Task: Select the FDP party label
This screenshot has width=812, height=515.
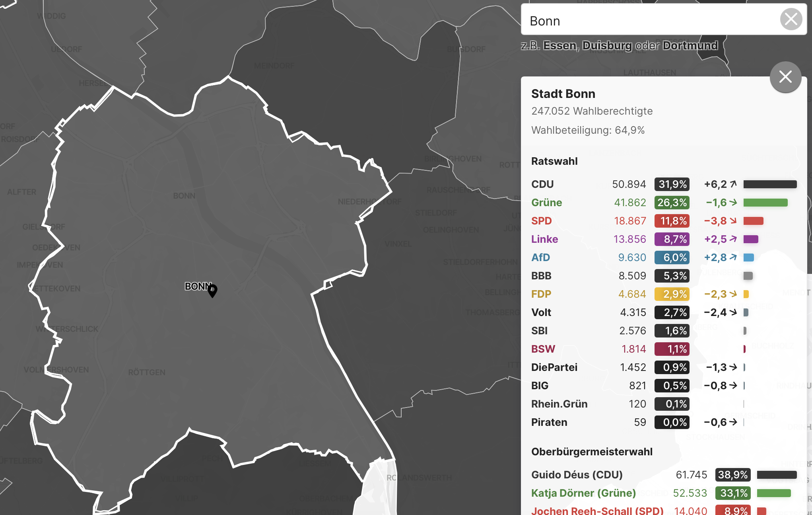Action: (x=541, y=294)
